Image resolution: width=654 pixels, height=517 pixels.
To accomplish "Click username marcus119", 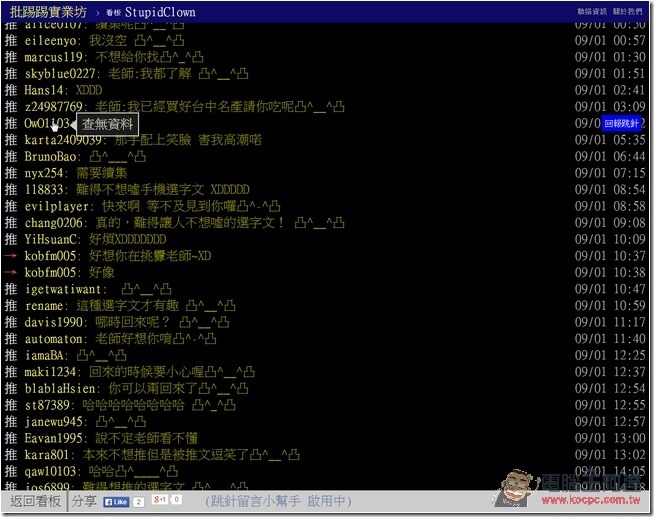I will coord(53,57).
